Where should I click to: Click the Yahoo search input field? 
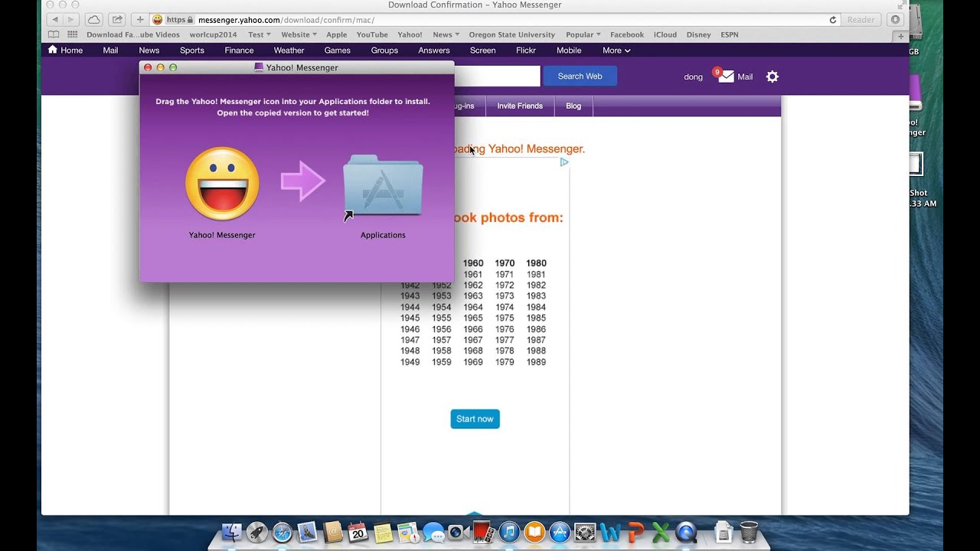point(497,76)
